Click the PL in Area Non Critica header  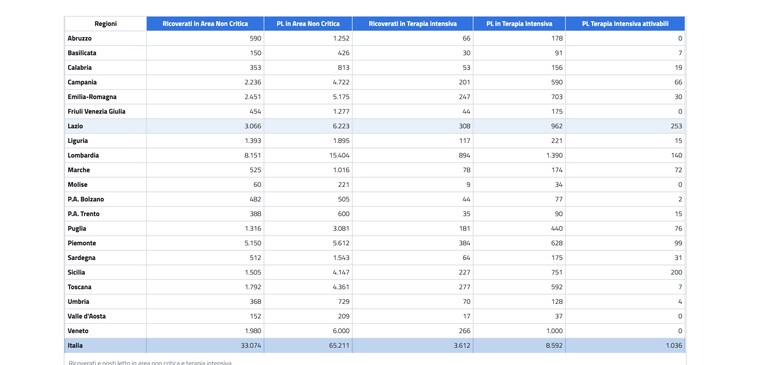pyautogui.click(x=308, y=23)
